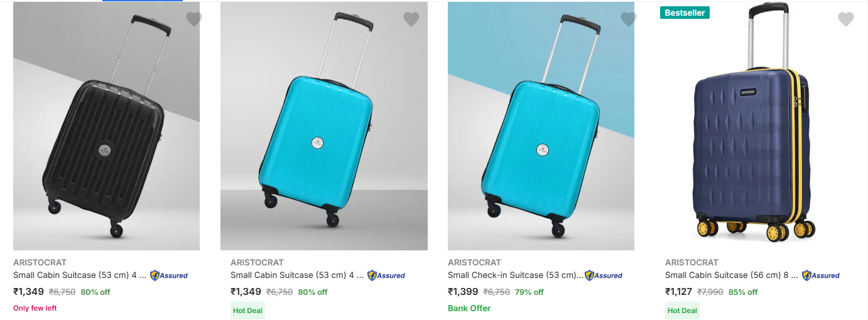Toggle wishlist heart on second turquoise suitcase
The image size is (868, 320).
411,19
